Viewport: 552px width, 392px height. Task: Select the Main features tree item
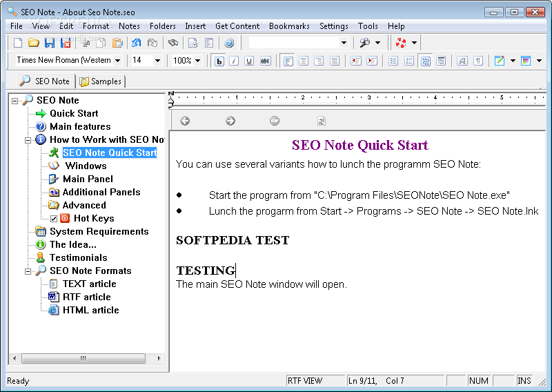[80, 126]
